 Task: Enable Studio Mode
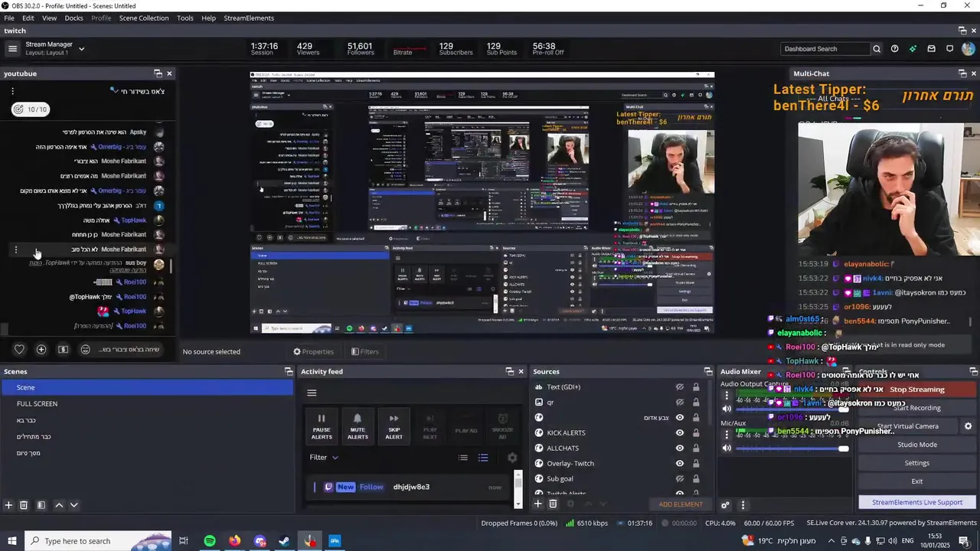pyautogui.click(x=916, y=445)
